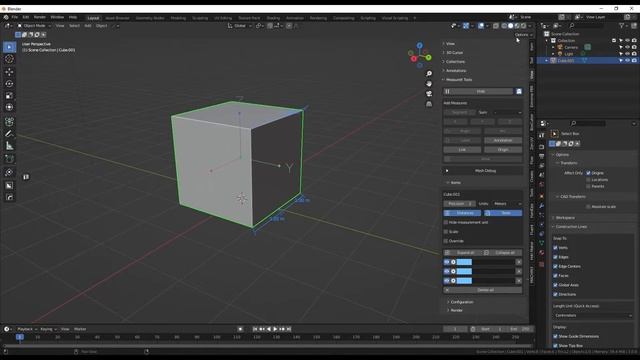
Task: Toggle camera view icon in viewport
Action: tap(429, 94)
